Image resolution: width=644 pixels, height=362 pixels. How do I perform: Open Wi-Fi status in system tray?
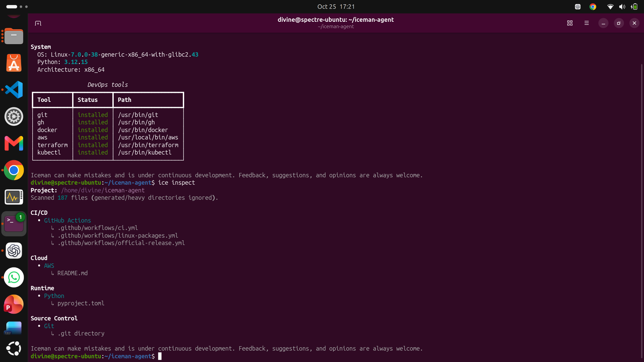610,7
